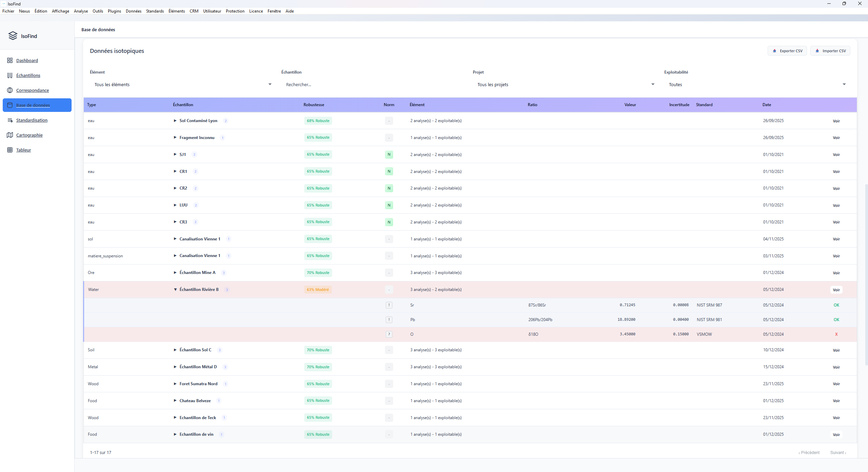Click the warning icon on the Sr row
This screenshot has width=868, height=472.
(x=389, y=305)
